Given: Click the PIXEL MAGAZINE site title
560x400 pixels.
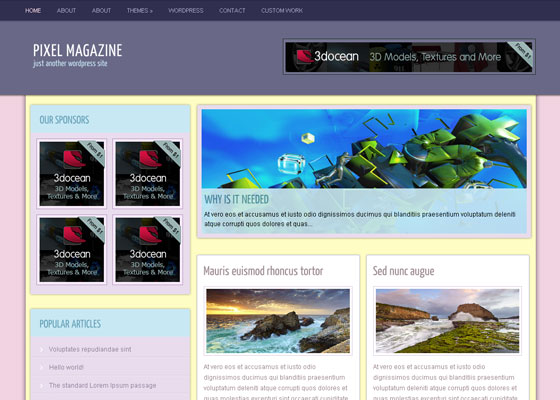Looking at the screenshot, I should [x=78, y=50].
